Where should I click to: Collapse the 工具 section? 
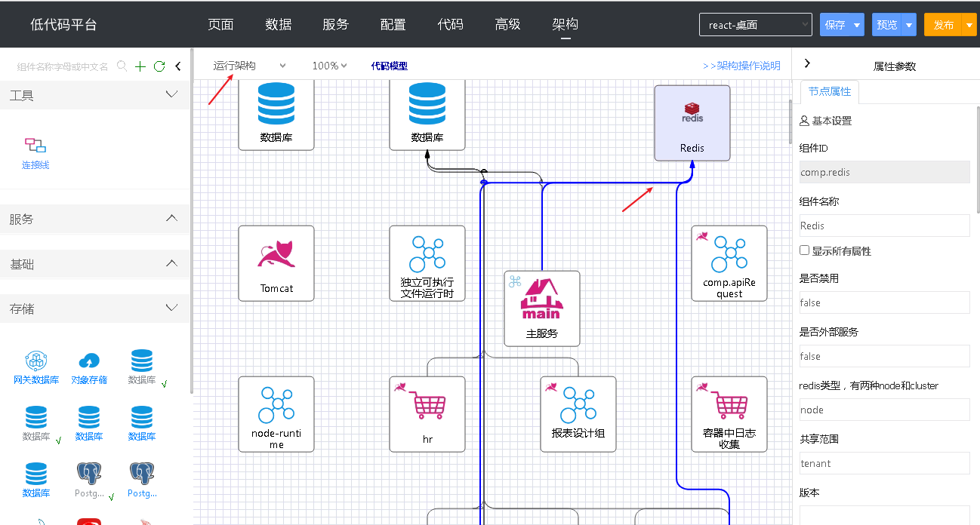[171, 95]
